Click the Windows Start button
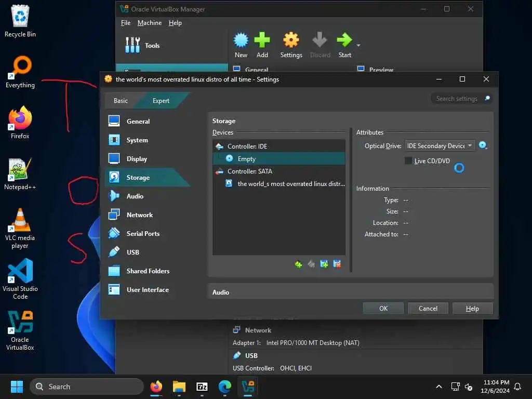 [17, 387]
